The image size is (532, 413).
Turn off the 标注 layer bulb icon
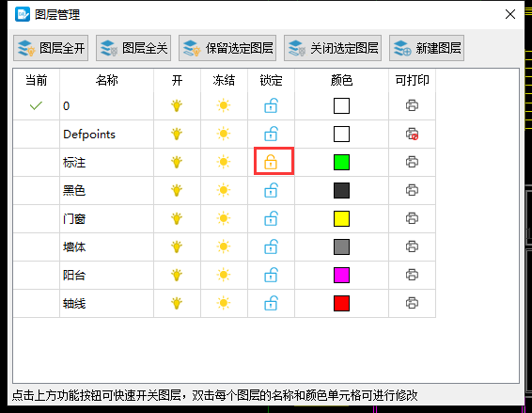tap(177, 162)
